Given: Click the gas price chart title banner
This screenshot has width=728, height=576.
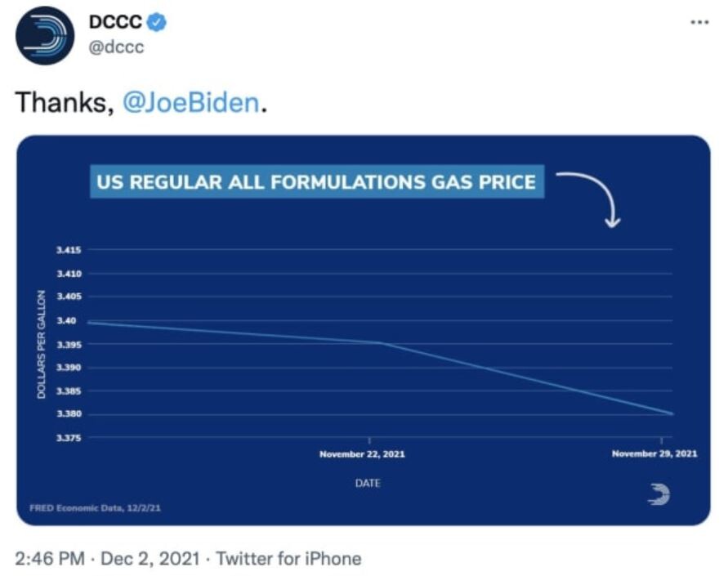Looking at the screenshot, I should tap(316, 181).
